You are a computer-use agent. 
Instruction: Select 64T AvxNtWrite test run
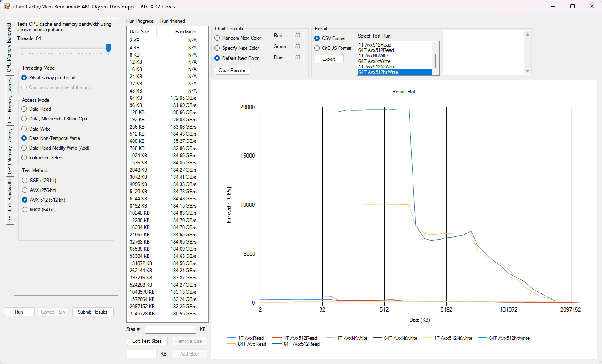[395, 61]
